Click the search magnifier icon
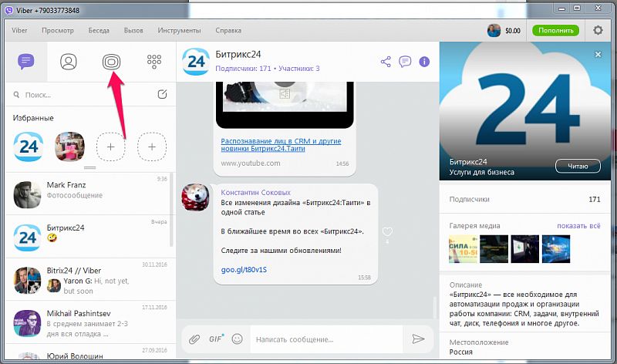The height and width of the screenshot is (364, 617). (16, 94)
